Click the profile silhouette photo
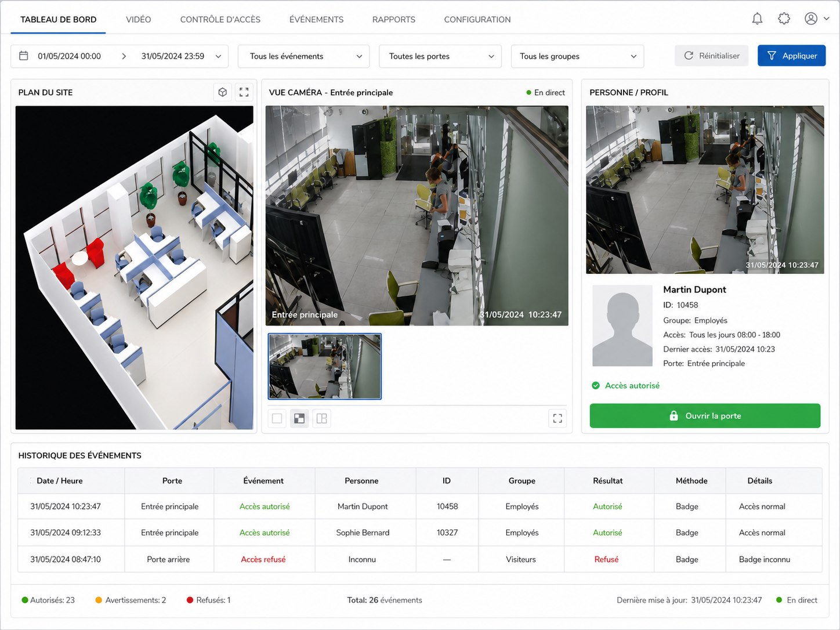 (622, 325)
